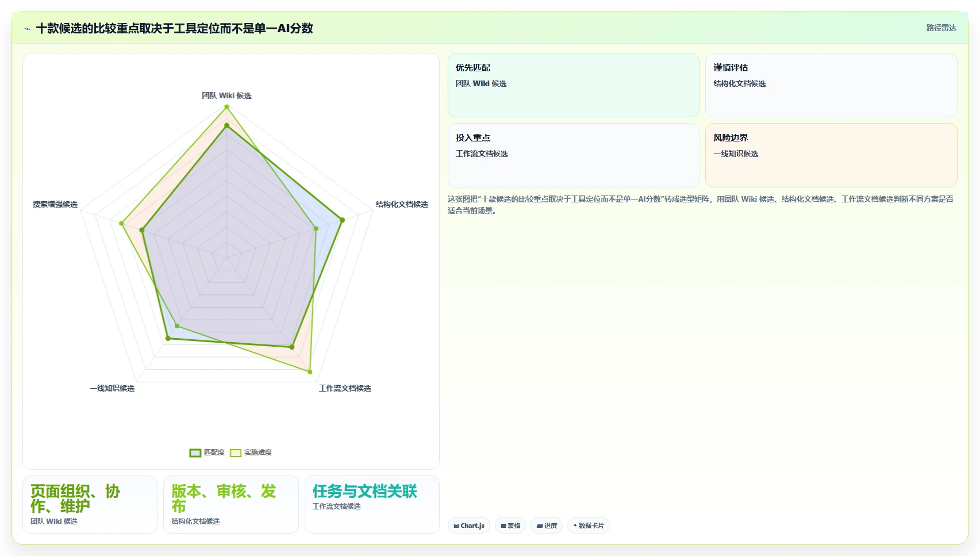Open the 投入重点 card
980x556 pixels.
coord(574,155)
